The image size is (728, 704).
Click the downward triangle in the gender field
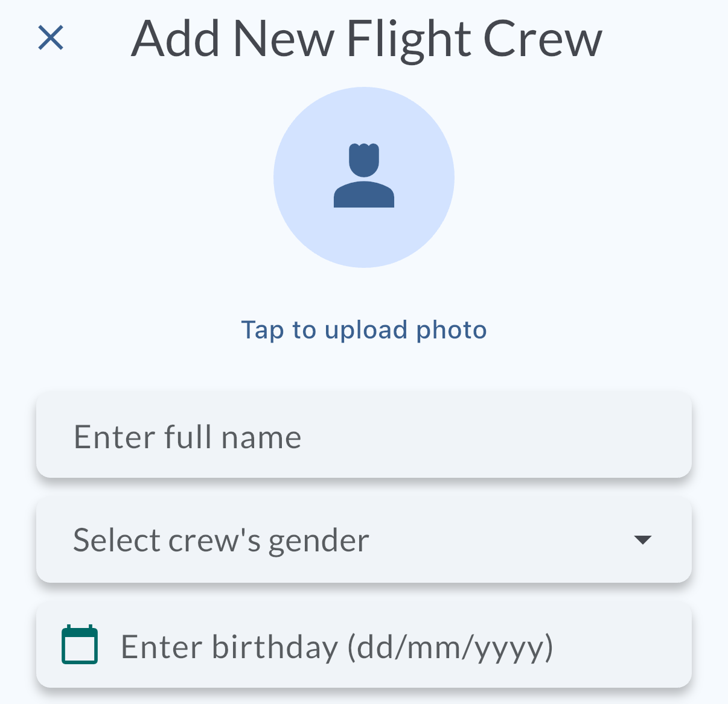[643, 539]
